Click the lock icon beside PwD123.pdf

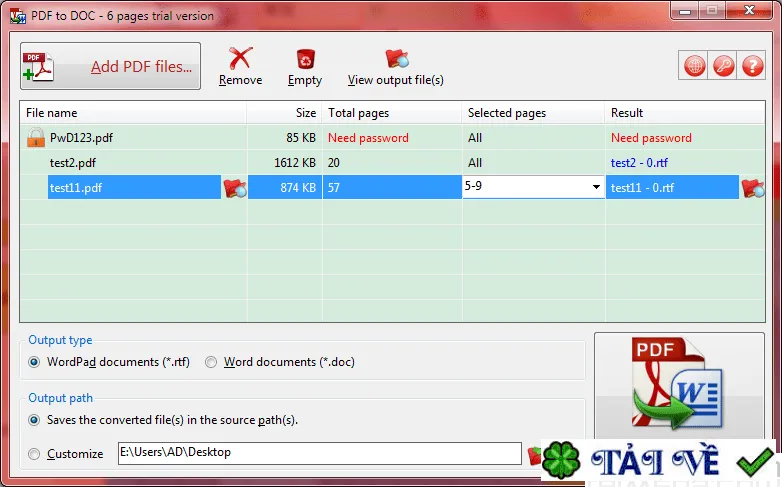pyautogui.click(x=35, y=138)
